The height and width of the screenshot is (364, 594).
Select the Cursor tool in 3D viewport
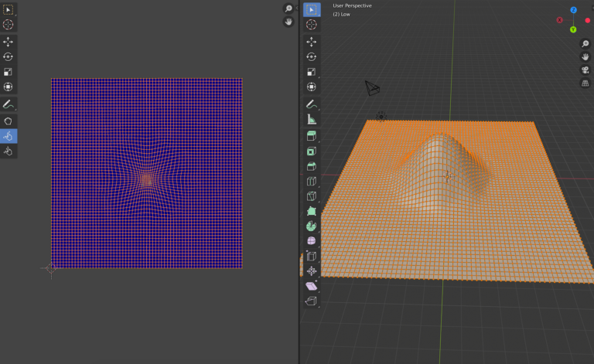pos(312,25)
